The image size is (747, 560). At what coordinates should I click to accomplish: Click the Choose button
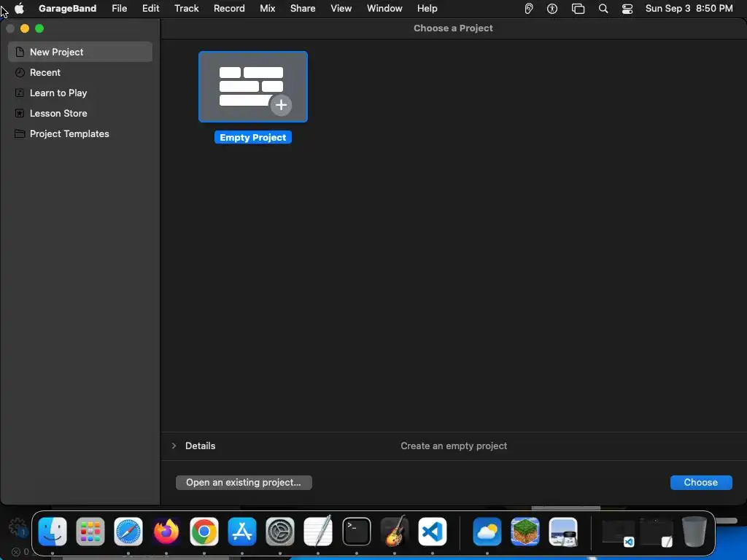[x=701, y=483]
